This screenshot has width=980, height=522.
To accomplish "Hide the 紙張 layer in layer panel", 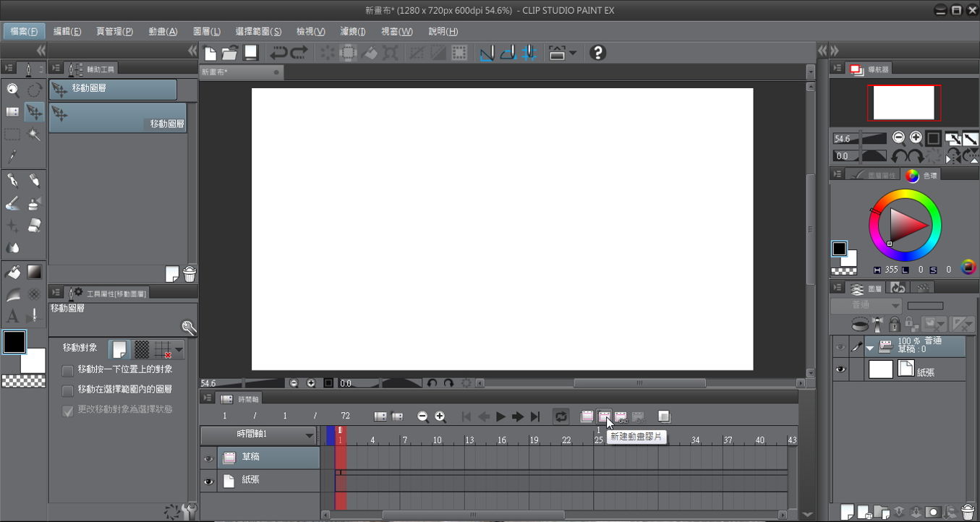I will click(840, 369).
